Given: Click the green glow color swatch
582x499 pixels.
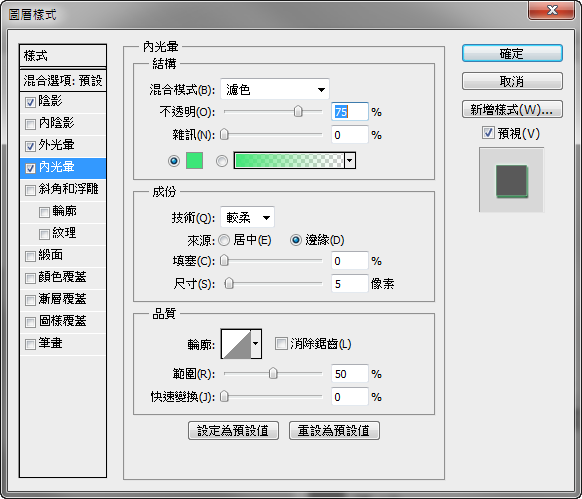Looking at the screenshot, I should 194,160.
